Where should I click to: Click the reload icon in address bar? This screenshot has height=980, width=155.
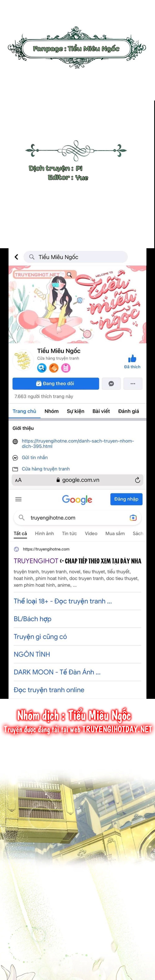pyautogui.click(x=137, y=480)
